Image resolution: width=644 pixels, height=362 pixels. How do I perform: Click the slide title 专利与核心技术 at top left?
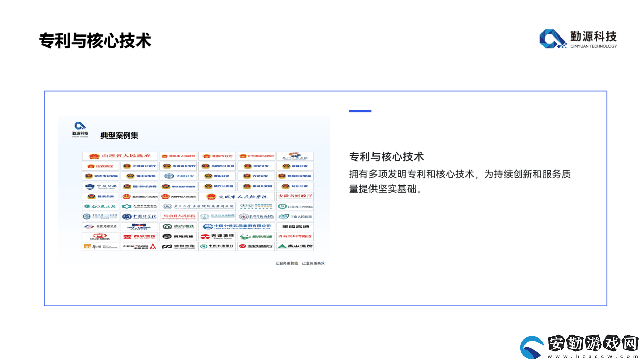point(95,41)
